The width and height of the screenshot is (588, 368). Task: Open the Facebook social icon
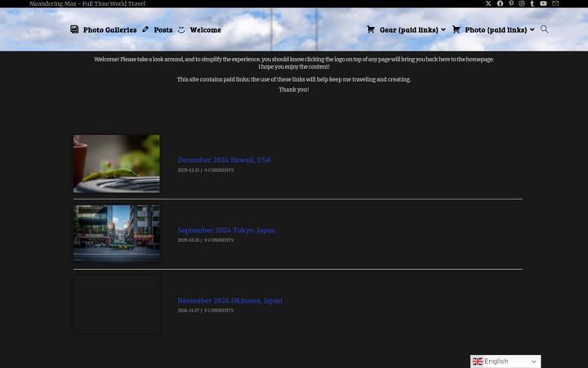pos(500,3)
